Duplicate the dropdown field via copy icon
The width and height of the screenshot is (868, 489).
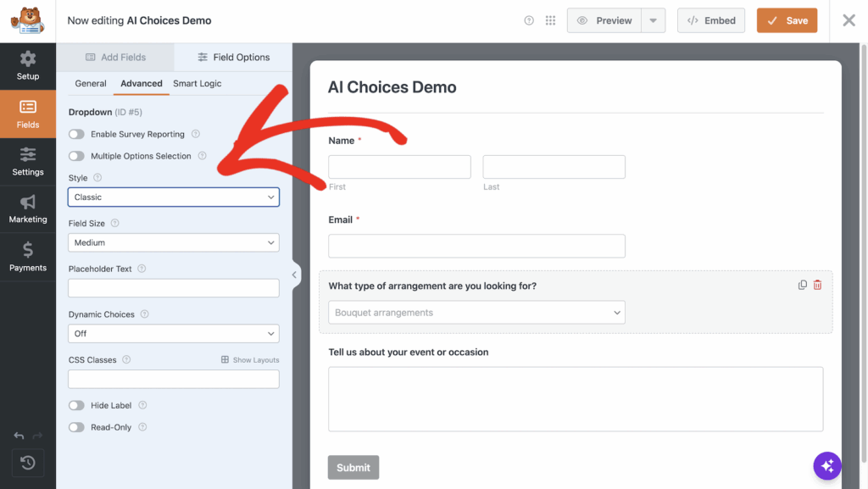802,285
